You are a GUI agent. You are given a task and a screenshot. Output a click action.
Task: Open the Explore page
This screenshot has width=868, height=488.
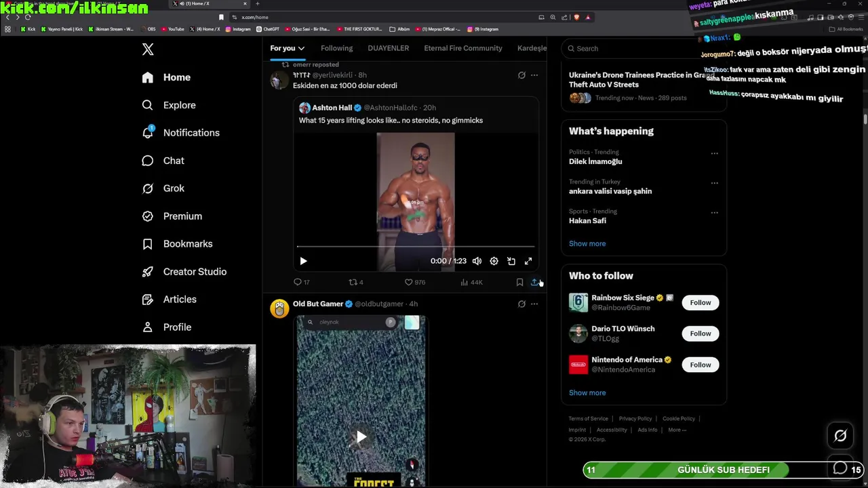(x=169, y=105)
